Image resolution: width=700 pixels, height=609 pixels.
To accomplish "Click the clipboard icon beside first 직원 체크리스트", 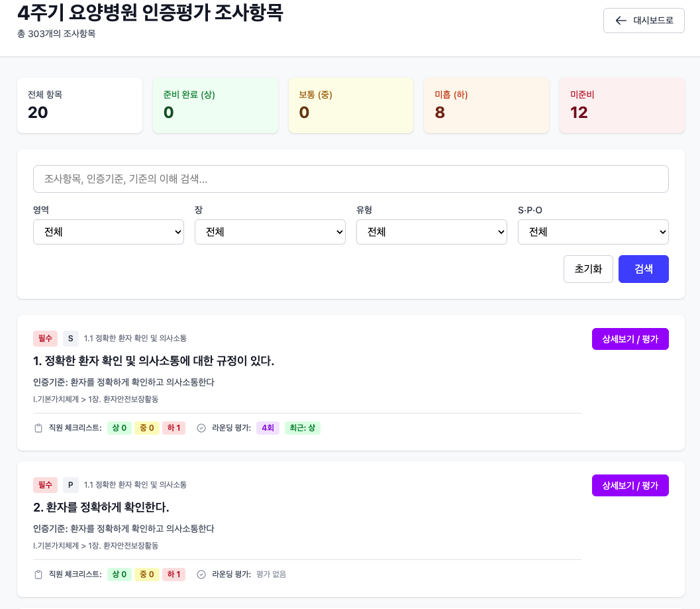I will click(38, 428).
